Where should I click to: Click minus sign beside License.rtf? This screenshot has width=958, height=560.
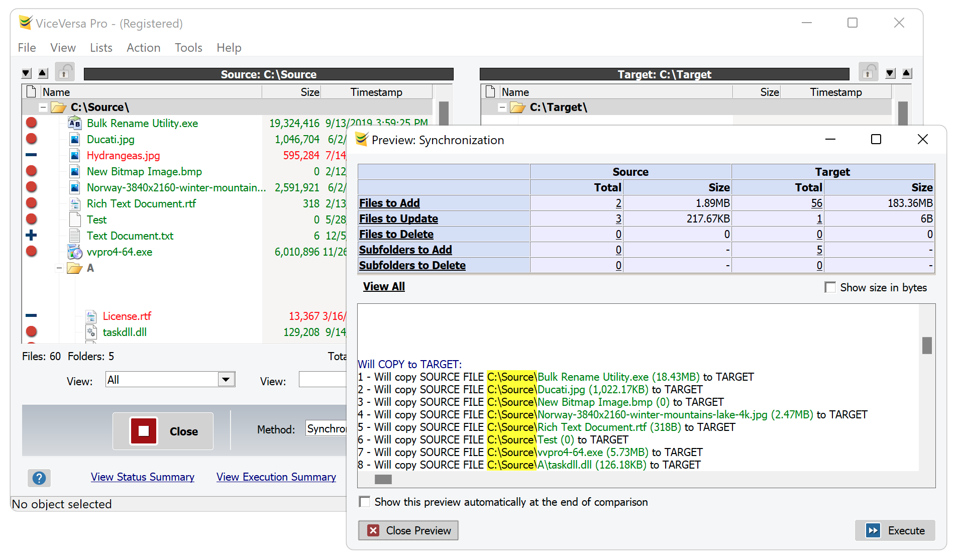(x=31, y=315)
